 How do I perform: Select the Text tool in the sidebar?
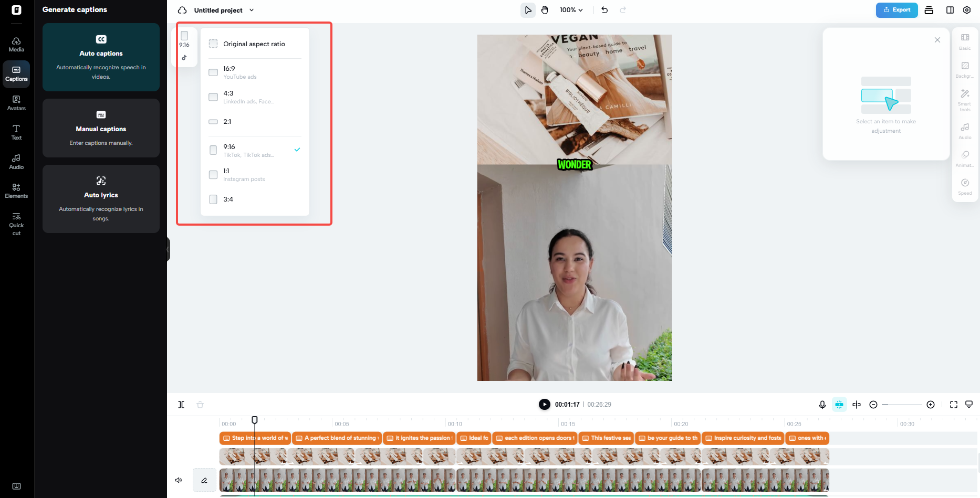tap(16, 132)
